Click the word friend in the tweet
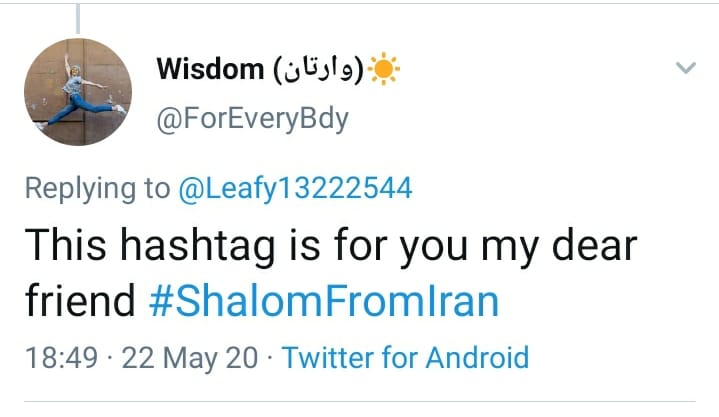719x417 pixels. 82,303
